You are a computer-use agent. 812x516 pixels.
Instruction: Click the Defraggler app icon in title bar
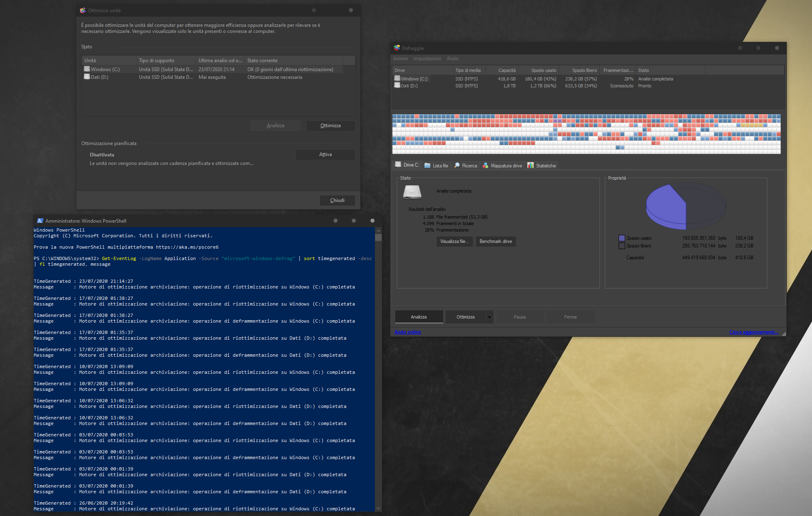[397, 48]
